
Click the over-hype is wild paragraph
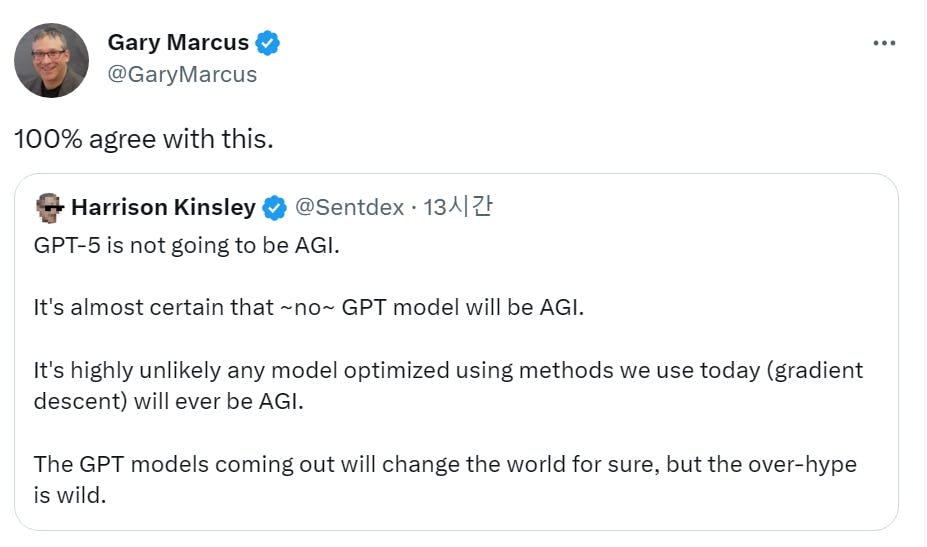[x=445, y=480]
